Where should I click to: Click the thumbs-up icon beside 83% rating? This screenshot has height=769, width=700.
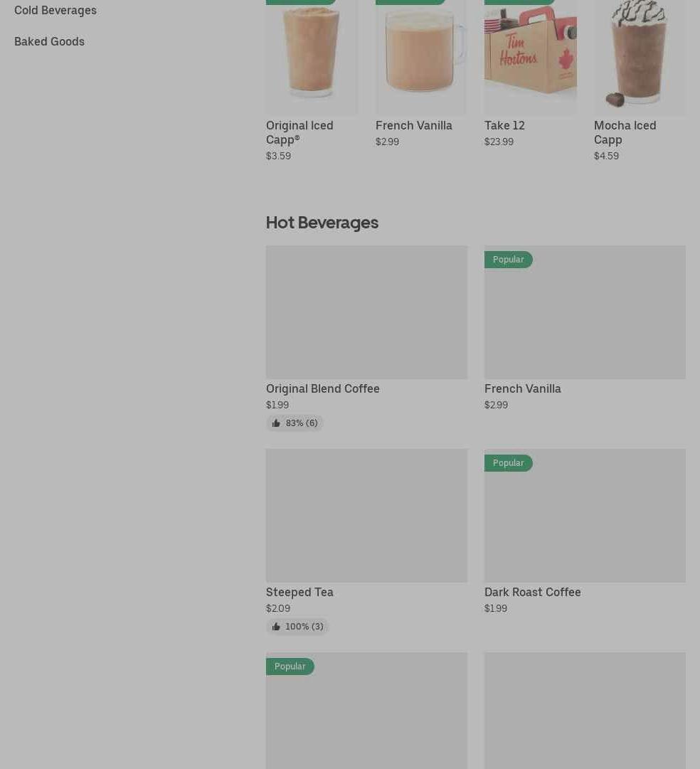[x=276, y=423]
